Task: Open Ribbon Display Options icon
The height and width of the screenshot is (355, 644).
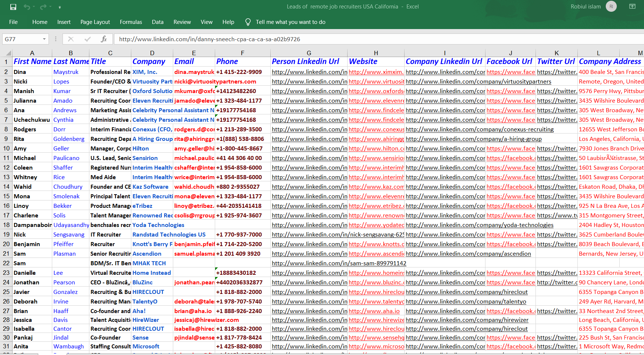Action: coord(632,7)
